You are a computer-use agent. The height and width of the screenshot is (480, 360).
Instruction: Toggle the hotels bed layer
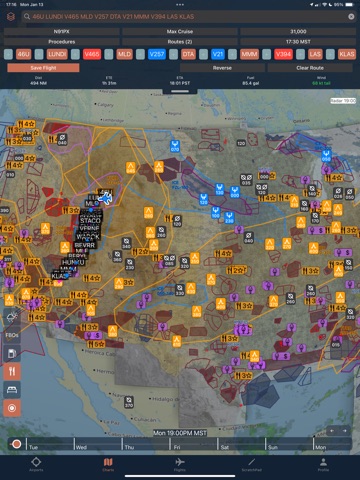point(12,390)
